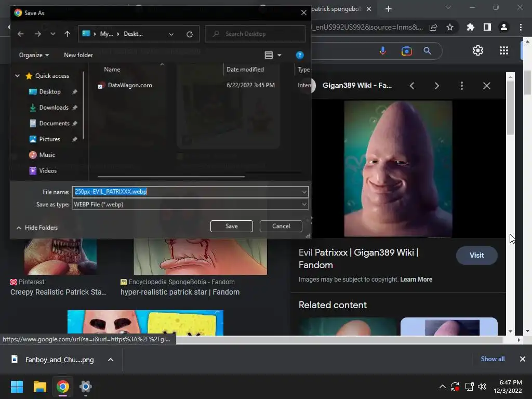532x399 pixels.
Task: Select Music in navigation pane
Action: [x=47, y=155]
